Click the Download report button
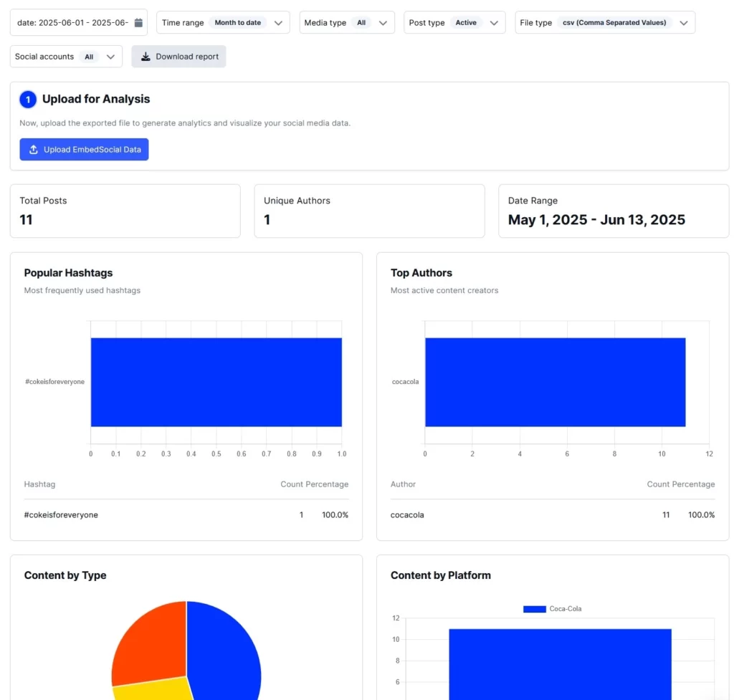 (178, 57)
